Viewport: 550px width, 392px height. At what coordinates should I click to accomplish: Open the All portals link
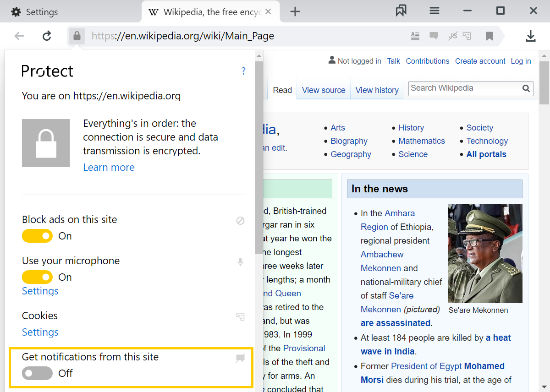tap(486, 154)
